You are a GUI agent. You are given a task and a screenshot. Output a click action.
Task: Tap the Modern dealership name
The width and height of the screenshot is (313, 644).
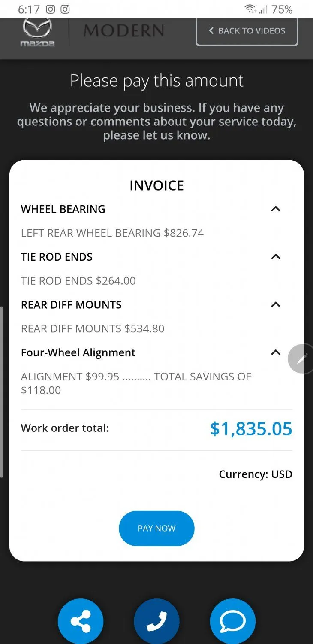click(x=124, y=31)
